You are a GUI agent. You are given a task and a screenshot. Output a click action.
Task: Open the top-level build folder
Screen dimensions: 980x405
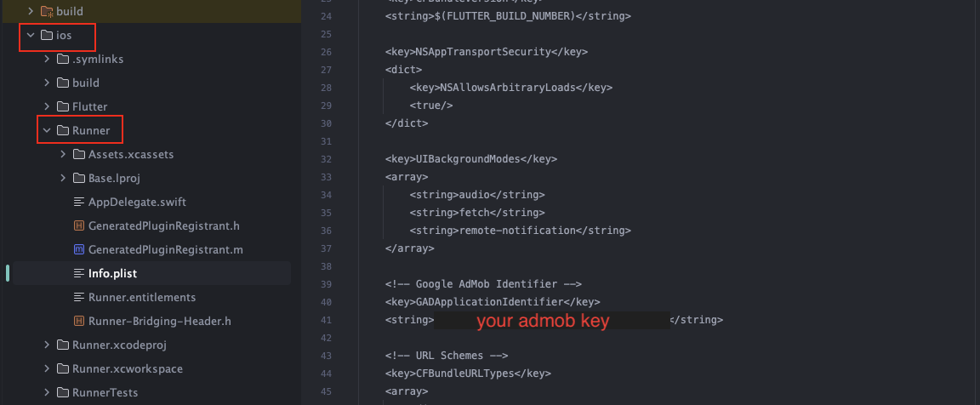pos(70,12)
